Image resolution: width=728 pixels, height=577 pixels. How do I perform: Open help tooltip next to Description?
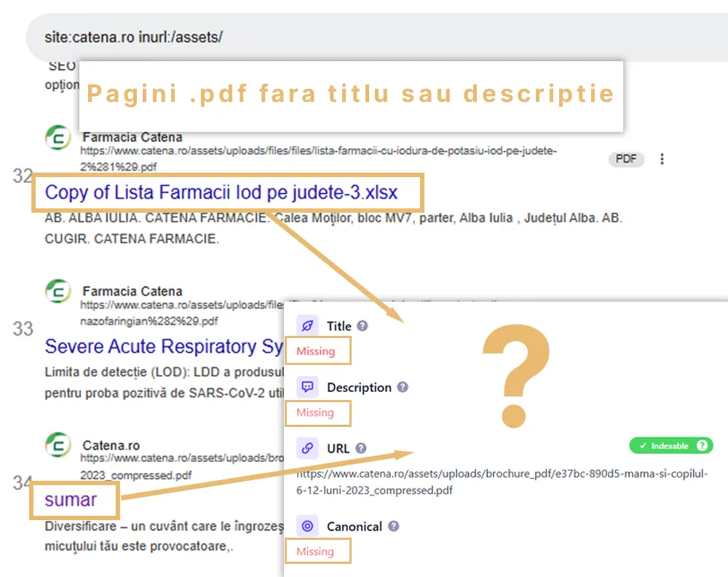pos(403,388)
